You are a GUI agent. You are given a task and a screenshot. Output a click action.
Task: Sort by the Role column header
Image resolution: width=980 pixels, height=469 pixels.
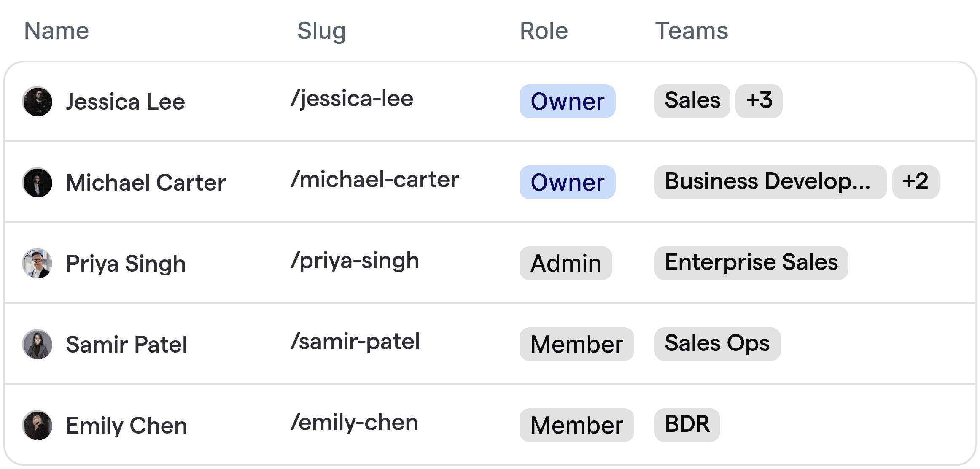coord(543,30)
